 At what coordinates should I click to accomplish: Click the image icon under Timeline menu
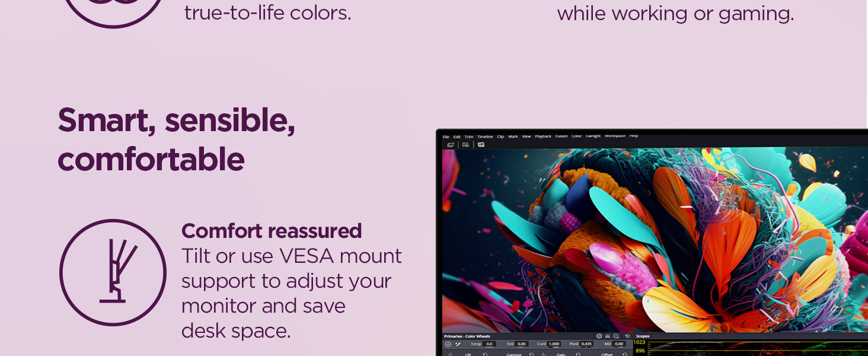click(x=481, y=145)
